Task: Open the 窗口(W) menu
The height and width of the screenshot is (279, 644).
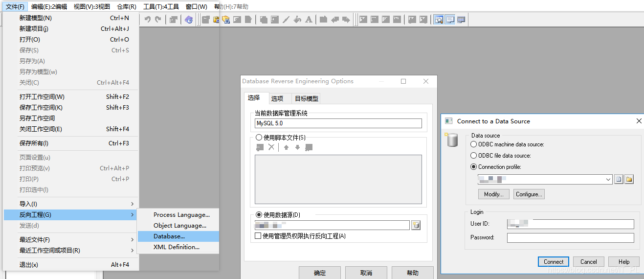Action: click(197, 7)
